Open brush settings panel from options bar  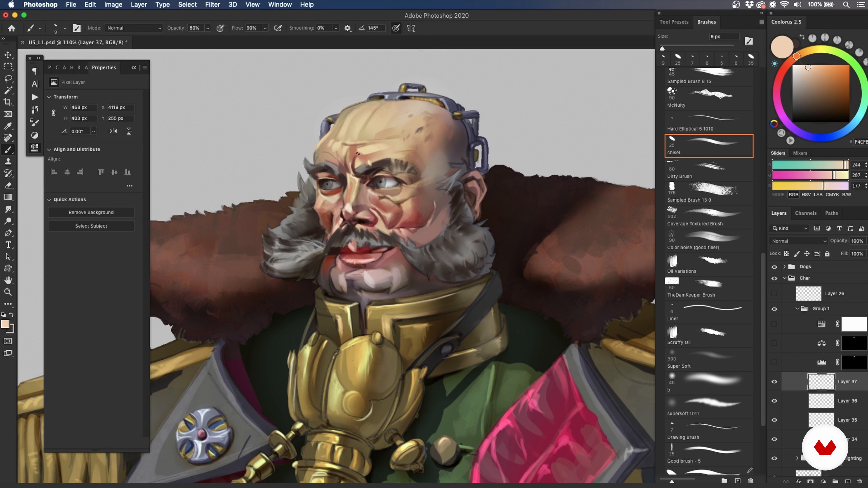(77, 28)
